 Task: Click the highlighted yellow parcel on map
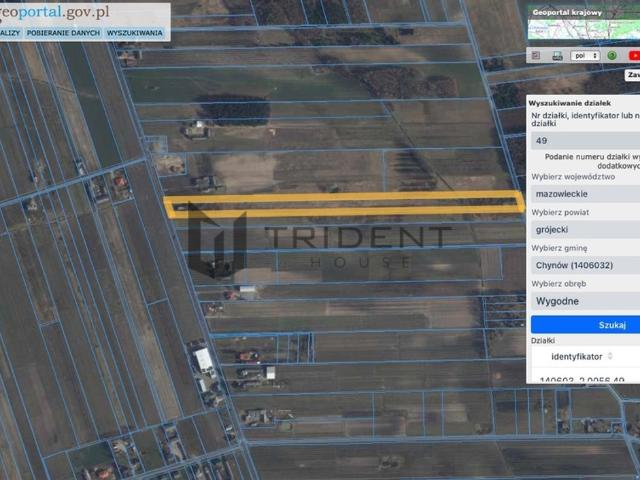344,204
